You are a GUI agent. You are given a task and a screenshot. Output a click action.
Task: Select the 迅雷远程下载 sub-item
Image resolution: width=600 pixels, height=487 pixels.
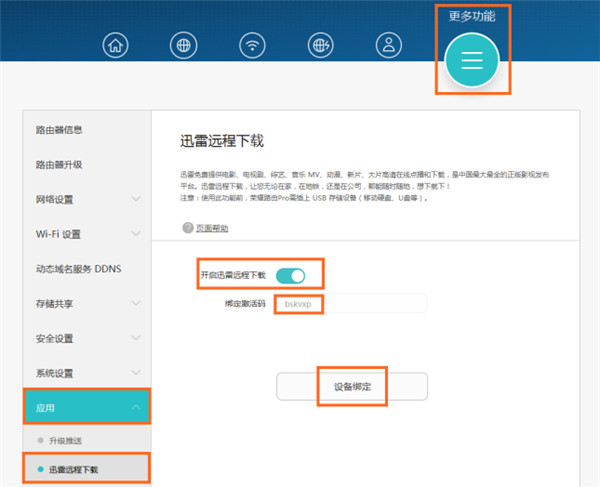click(87, 469)
